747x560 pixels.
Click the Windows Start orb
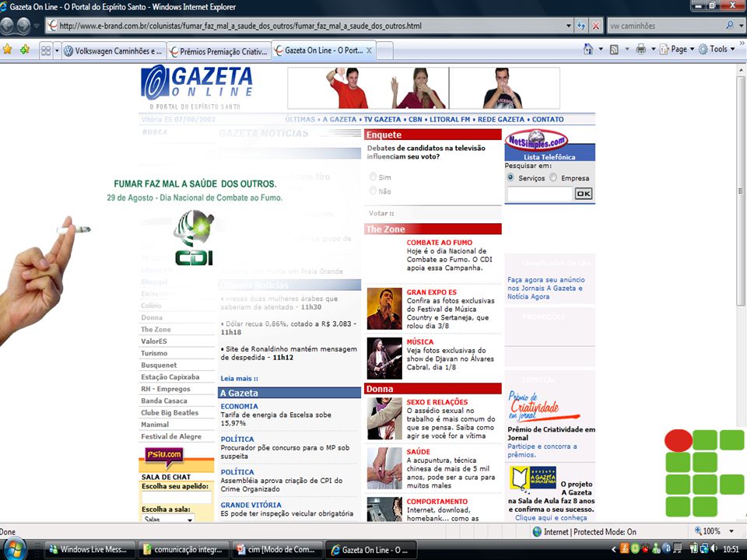pyautogui.click(x=14, y=548)
